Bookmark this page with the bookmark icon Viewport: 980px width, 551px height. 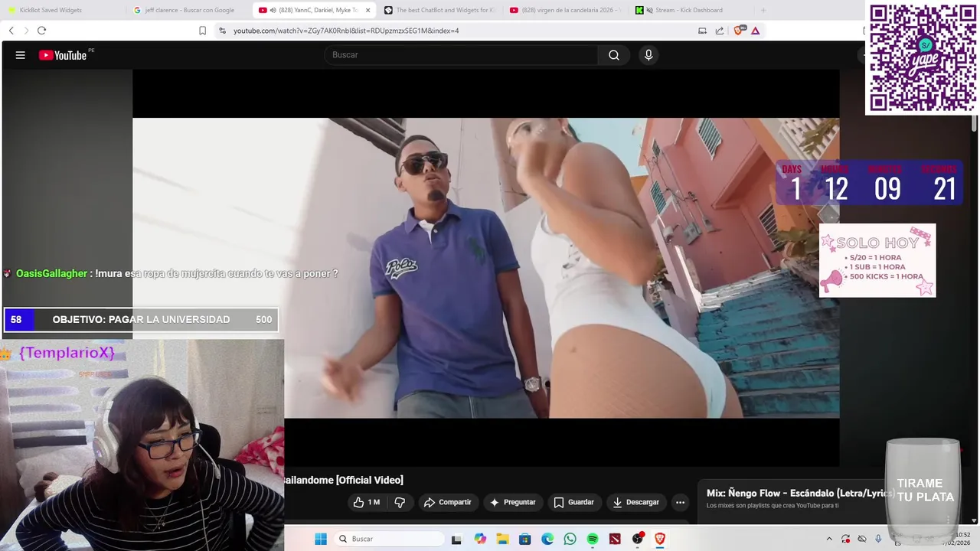coord(202,31)
